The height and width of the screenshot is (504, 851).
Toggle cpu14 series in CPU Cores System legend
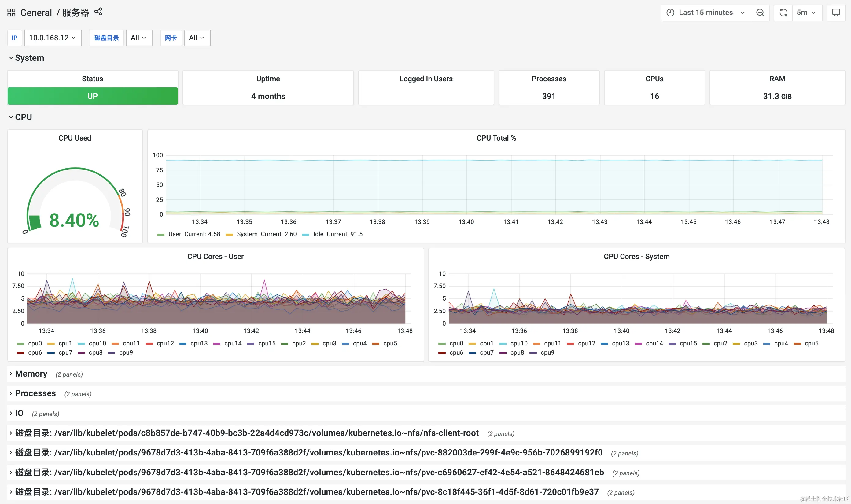pyautogui.click(x=654, y=343)
